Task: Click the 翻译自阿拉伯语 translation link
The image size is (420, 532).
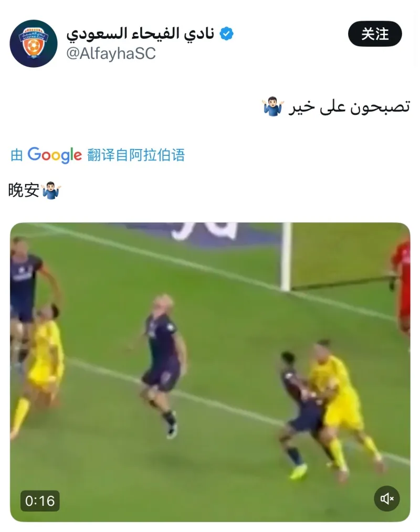Action: tap(136, 155)
